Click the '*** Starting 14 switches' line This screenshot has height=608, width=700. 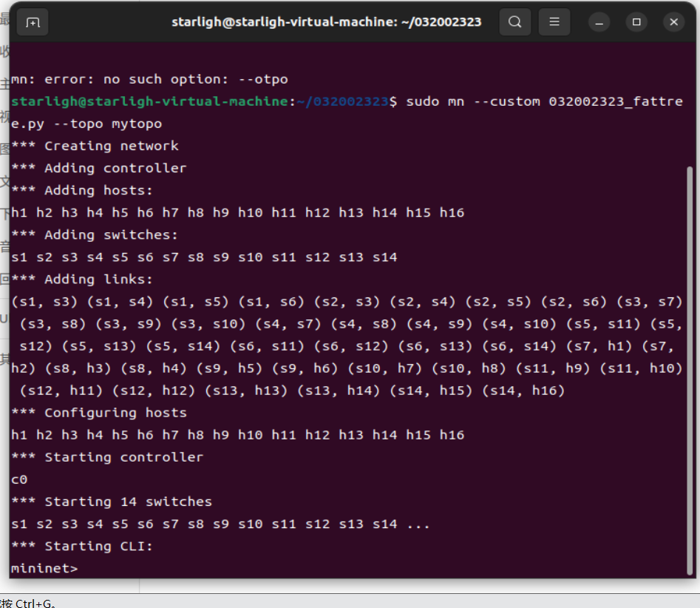click(111, 501)
